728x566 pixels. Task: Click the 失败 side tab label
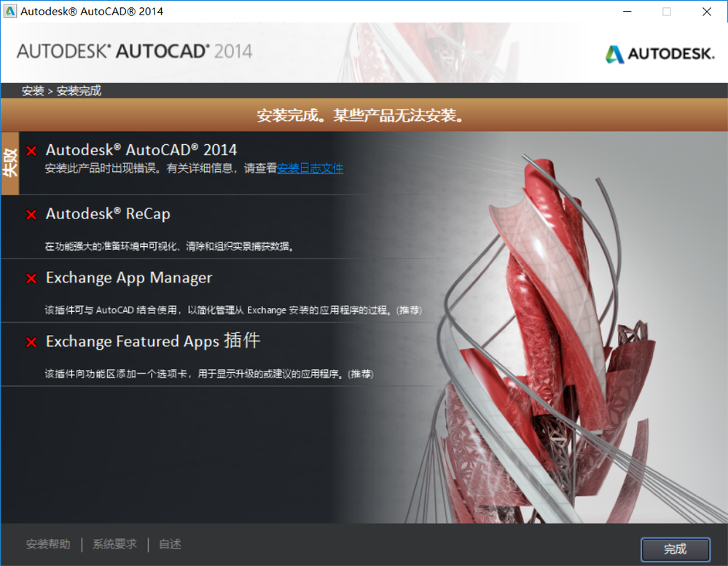pyautogui.click(x=9, y=163)
